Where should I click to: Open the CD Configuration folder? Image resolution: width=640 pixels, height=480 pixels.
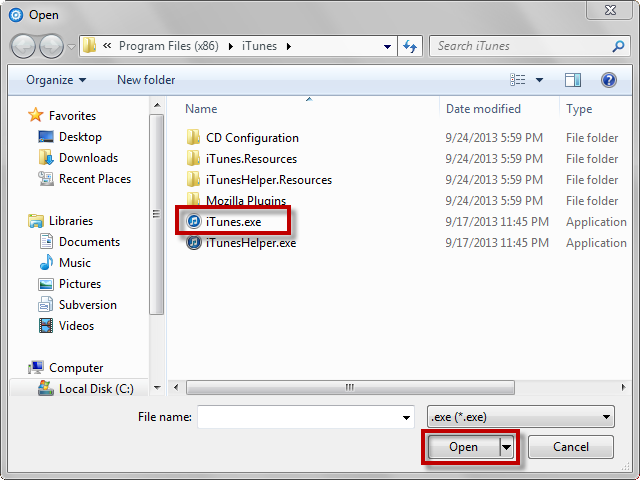[252, 138]
